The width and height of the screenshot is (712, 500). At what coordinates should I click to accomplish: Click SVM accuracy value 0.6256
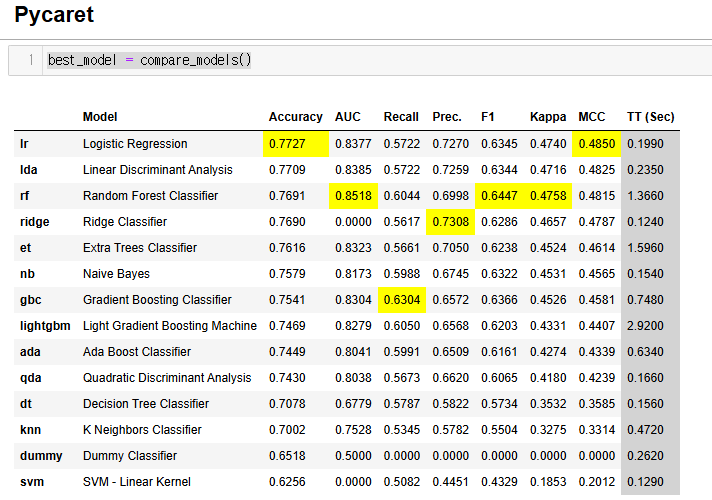tap(287, 482)
